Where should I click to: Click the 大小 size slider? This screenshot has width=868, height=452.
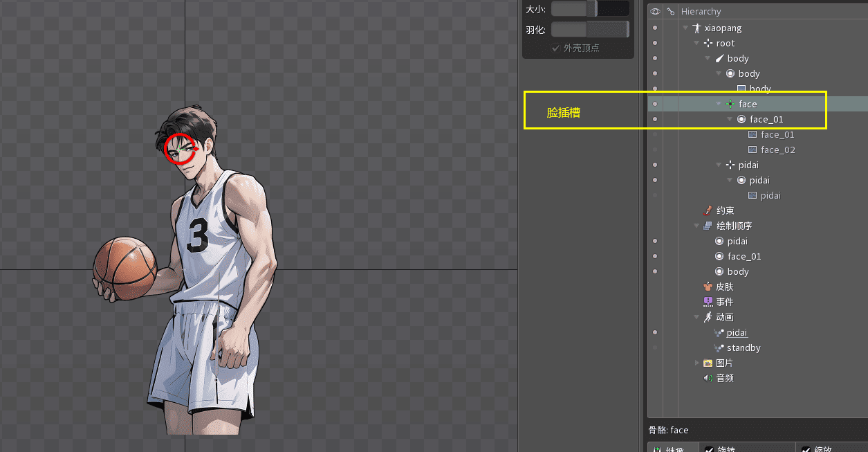pyautogui.click(x=589, y=9)
